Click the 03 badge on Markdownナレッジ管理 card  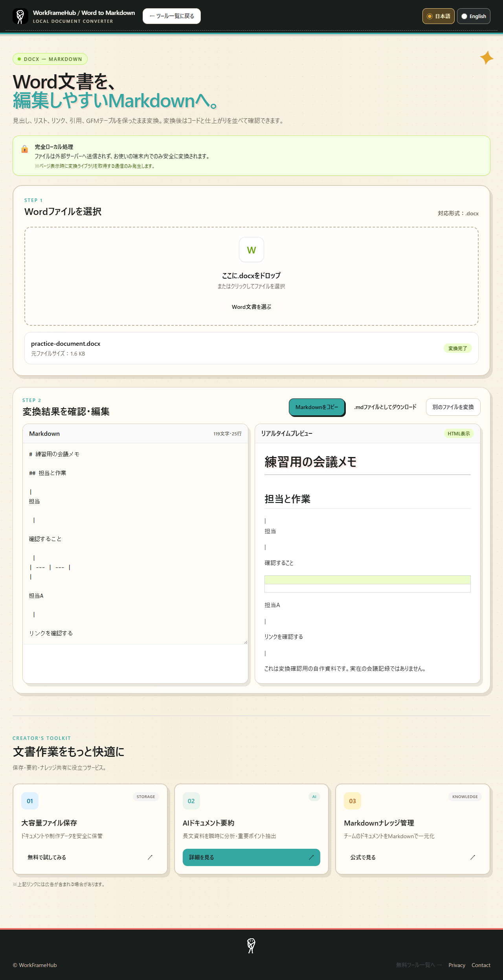[x=352, y=801]
